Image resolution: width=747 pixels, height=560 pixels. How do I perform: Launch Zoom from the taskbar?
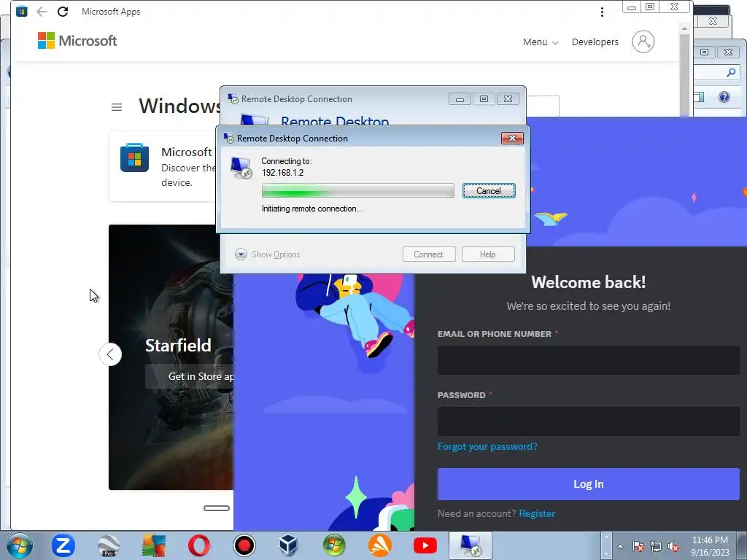point(63,545)
